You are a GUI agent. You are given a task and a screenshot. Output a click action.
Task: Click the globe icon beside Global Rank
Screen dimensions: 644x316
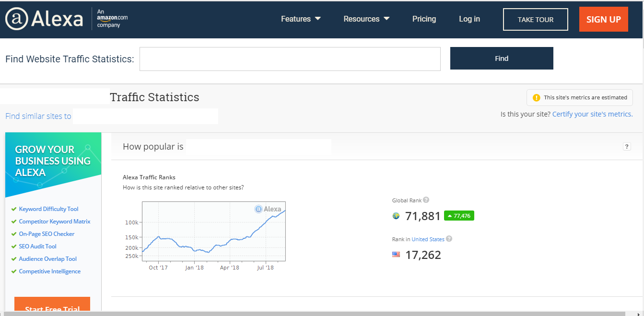point(396,216)
